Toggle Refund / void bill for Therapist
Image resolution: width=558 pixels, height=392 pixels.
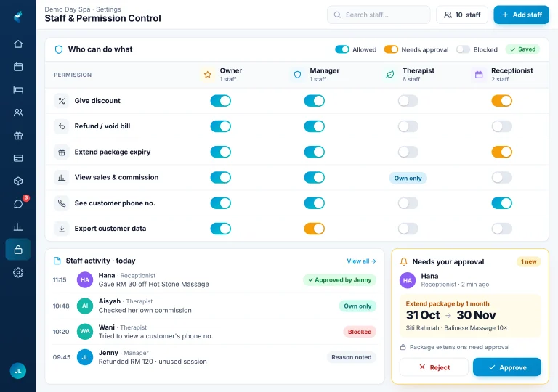(x=408, y=126)
